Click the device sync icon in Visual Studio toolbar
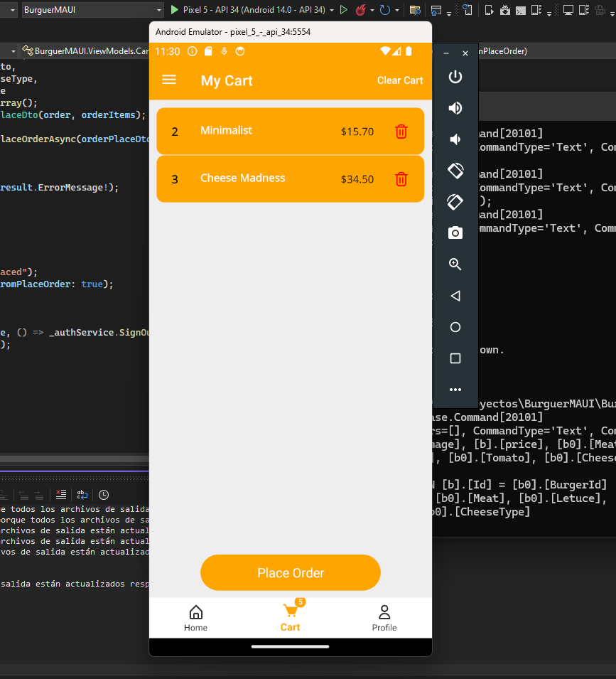 (468, 9)
